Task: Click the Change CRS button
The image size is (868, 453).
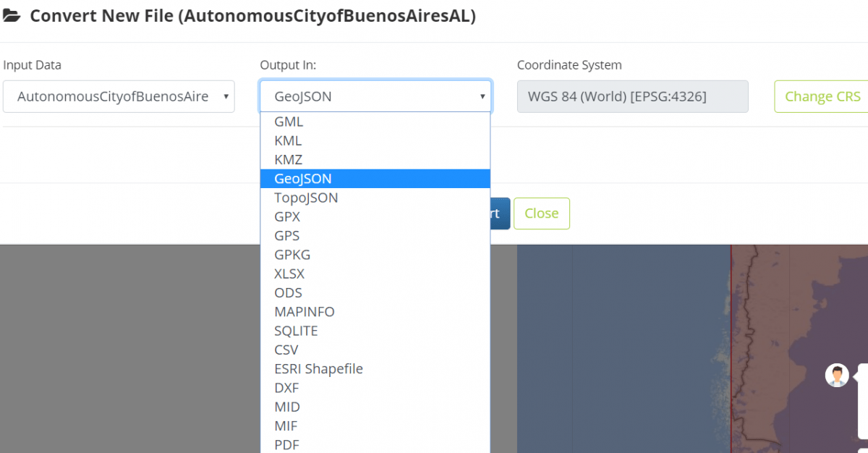Action: (822, 96)
